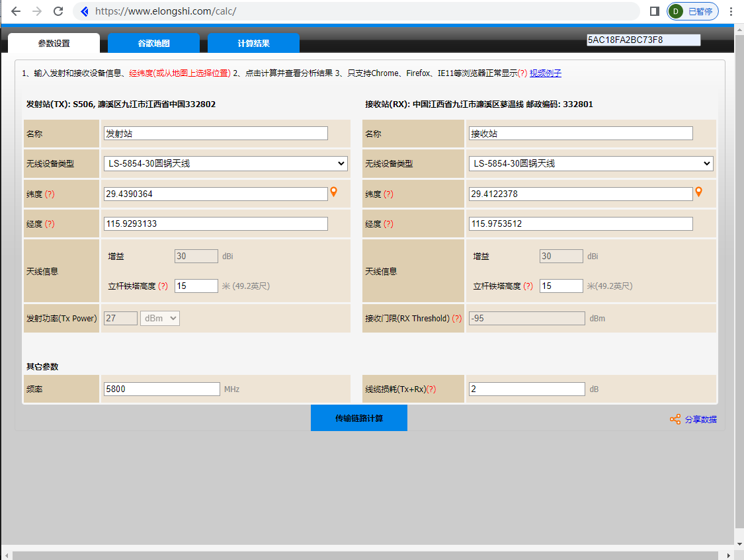744x560 pixels.
Task: Switch to the 计算结果 tab
Action: [x=255, y=42]
